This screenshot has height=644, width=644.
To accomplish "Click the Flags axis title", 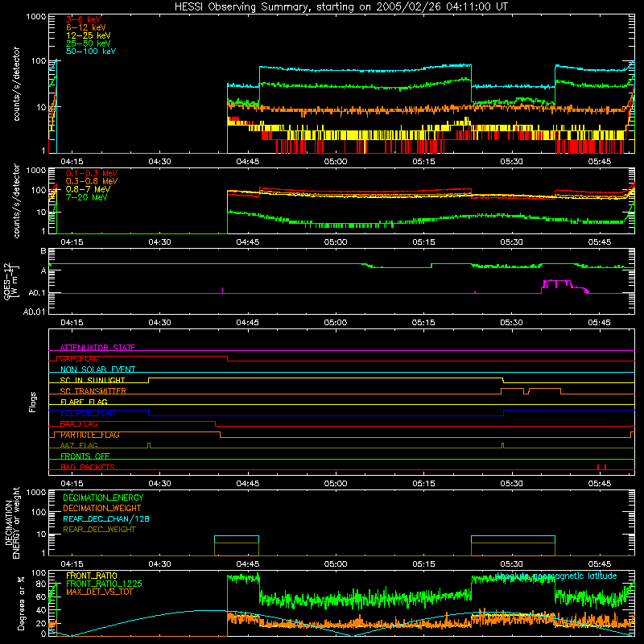I will pyautogui.click(x=32, y=402).
